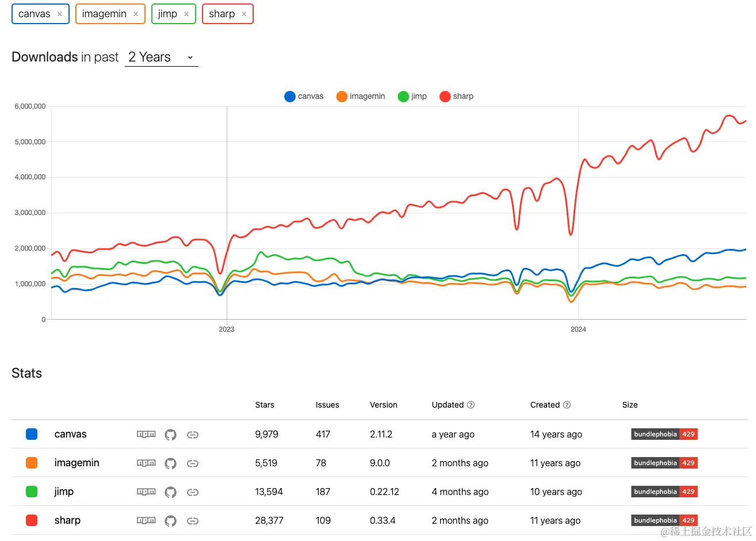Remove the sharp package tag
The image size is (756, 541).
pyautogui.click(x=244, y=14)
